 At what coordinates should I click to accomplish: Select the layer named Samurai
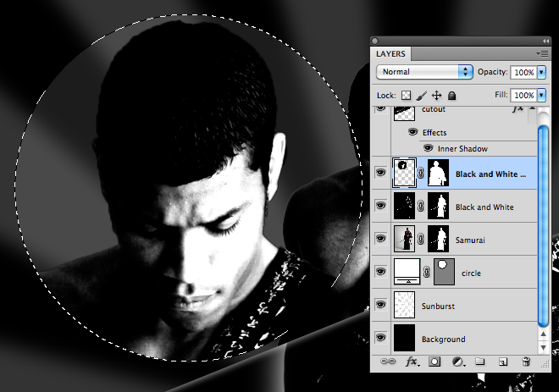tap(470, 240)
